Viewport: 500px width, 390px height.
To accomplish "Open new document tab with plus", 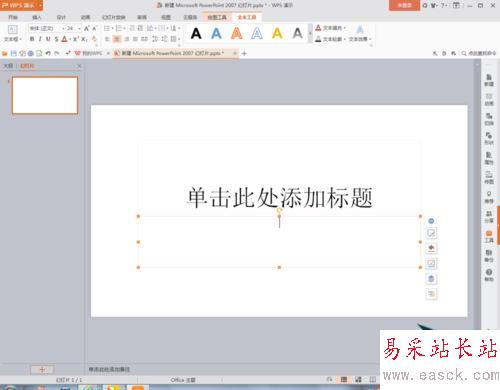I will tap(244, 53).
